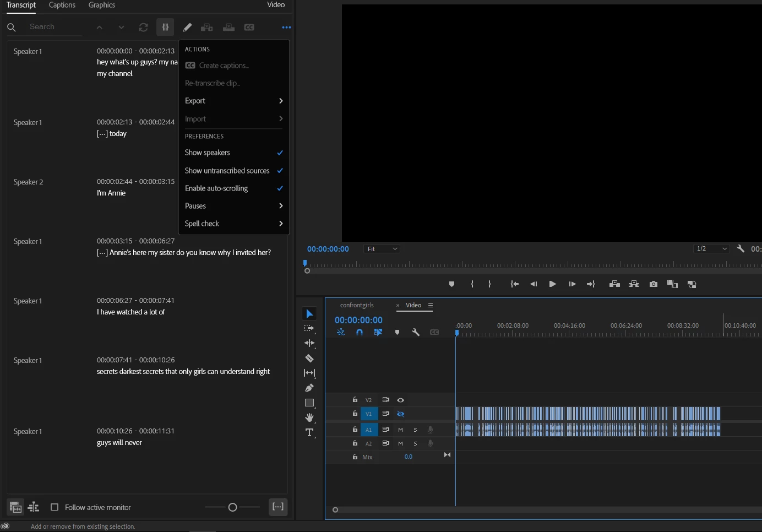Toggle Enable auto-scrolling preference
The width and height of the screenshot is (762, 532).
coord(233,188)
